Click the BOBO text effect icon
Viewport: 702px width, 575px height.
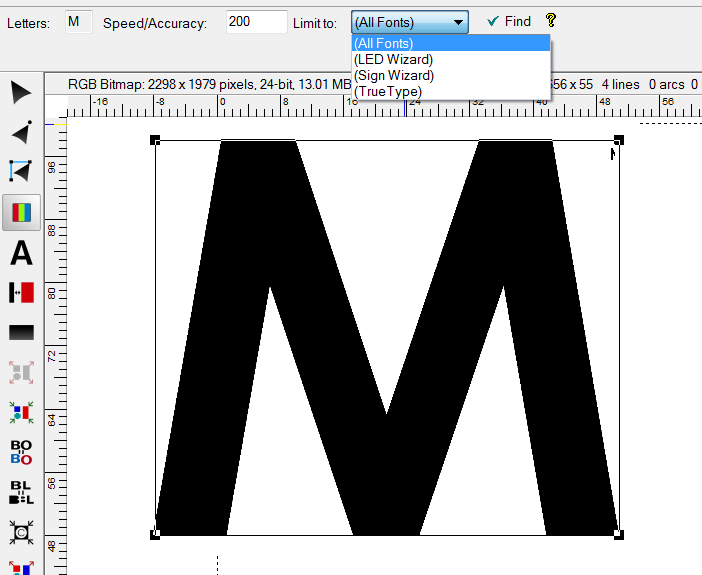21,452
